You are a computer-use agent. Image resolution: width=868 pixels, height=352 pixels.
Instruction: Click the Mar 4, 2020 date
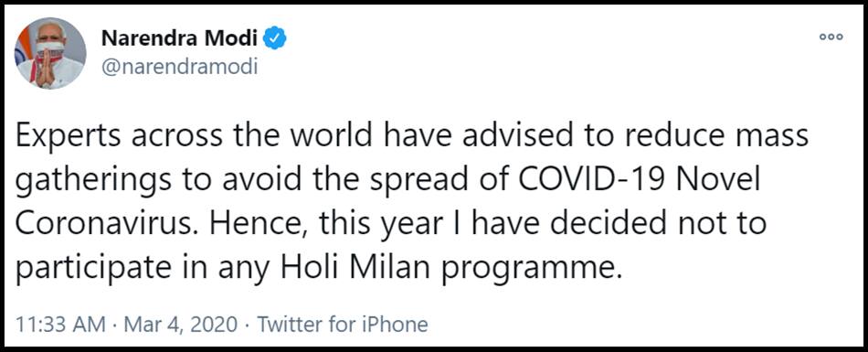click(181, 325)
